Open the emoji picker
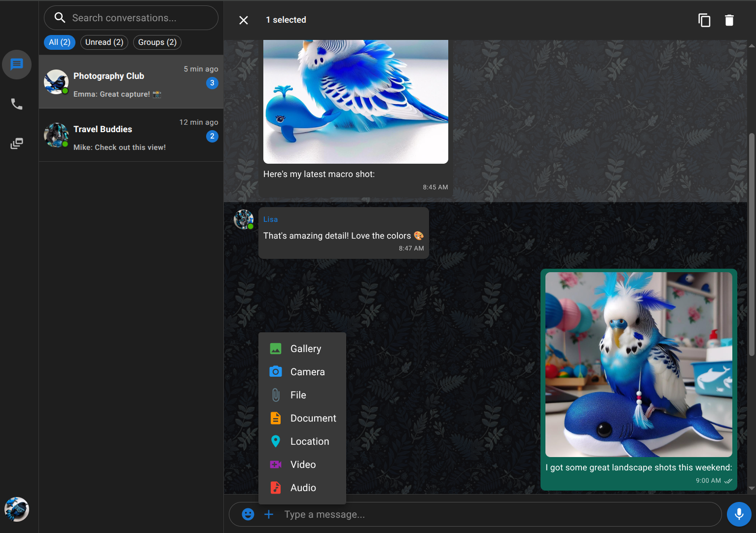The height and width of the screenshot is (533, 756). coord(248,514)
